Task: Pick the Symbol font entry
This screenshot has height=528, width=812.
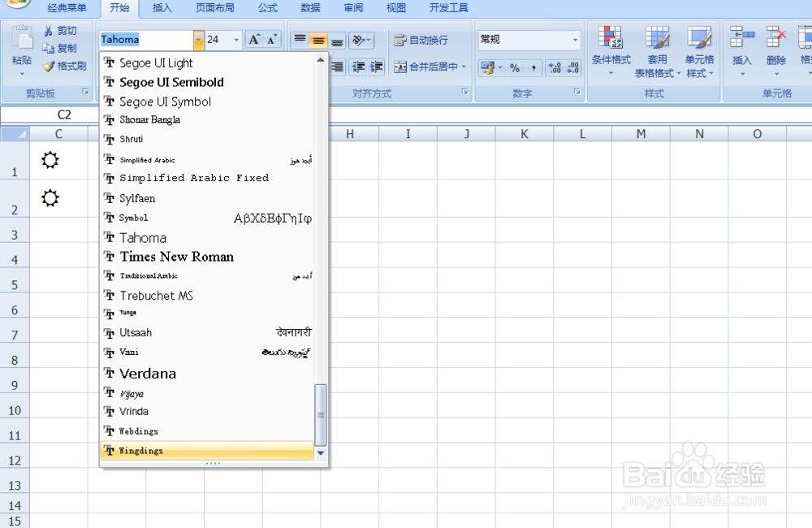Action: coord(207,219)
